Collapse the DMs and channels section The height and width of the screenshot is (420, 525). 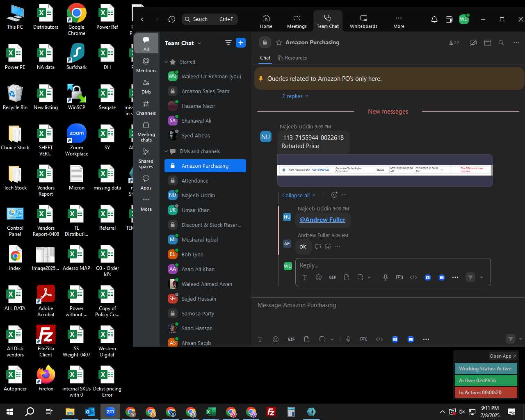[167, 151]
